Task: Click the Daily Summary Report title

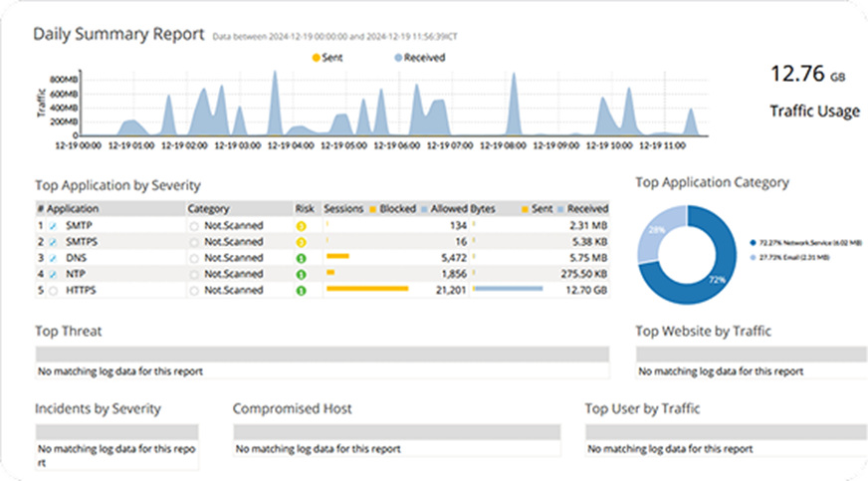Action: tap(118, 34)
